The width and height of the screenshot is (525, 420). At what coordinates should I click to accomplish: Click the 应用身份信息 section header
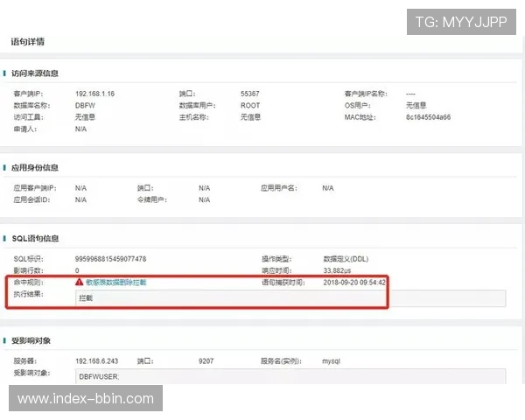tap(35, 168)
